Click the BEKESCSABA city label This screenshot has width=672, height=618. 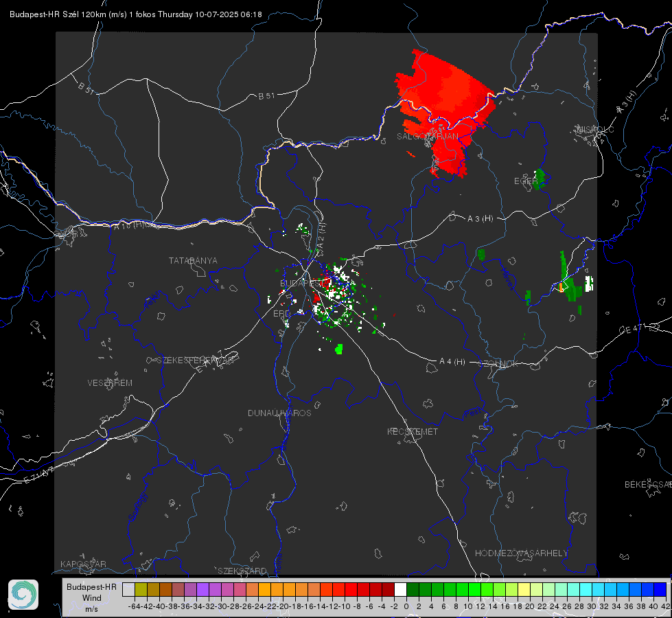(648, 484)
